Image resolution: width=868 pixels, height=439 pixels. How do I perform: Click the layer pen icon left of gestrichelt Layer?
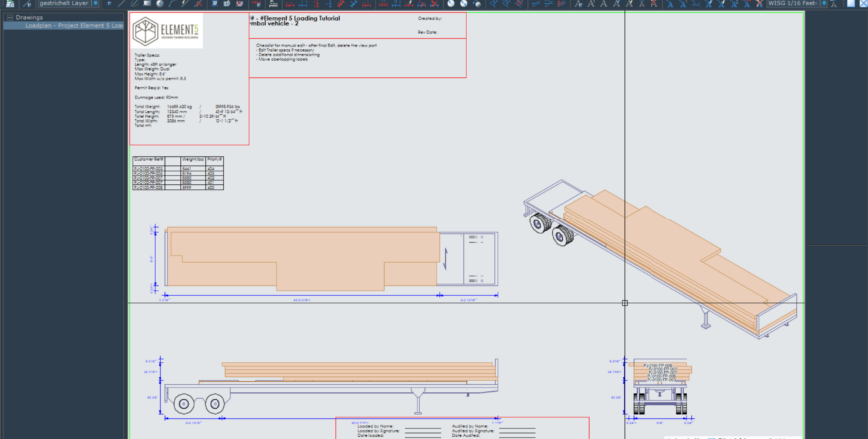point(28,3)
